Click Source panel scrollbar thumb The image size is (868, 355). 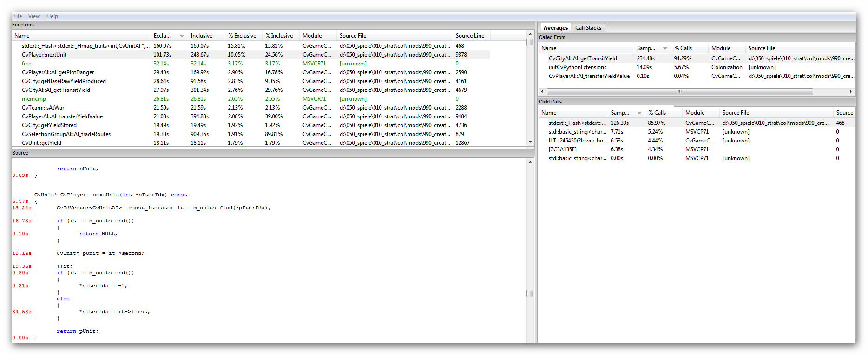(x=530, y=293)
